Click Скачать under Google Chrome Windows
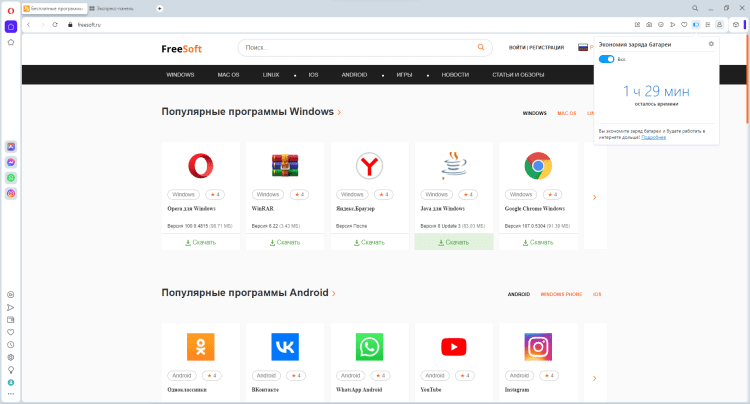The image size is (750, 404). [538, 242]
